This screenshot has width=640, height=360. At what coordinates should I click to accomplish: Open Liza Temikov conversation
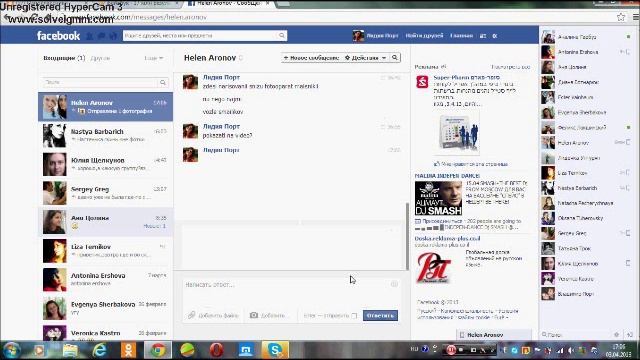click(105, 251)
